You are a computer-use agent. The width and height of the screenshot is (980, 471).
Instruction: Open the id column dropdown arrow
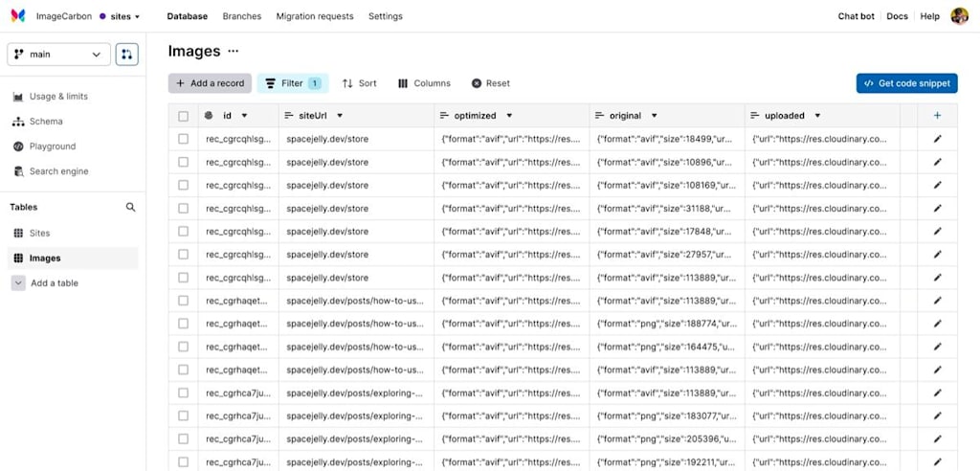point(244,116)
